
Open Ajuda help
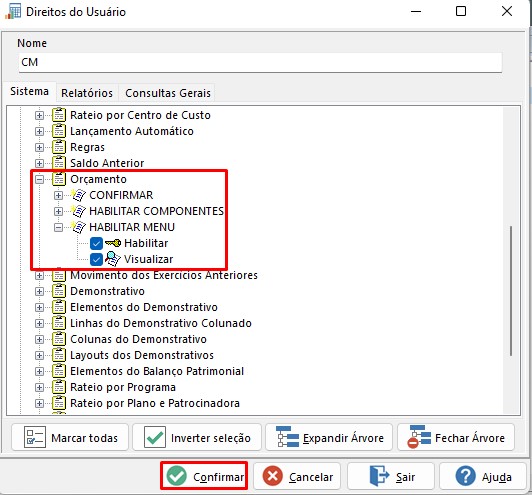(x=483, y=476)
